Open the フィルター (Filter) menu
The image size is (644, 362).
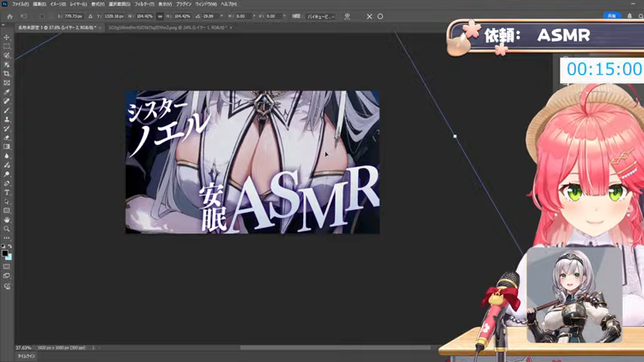tap(144, 4)
